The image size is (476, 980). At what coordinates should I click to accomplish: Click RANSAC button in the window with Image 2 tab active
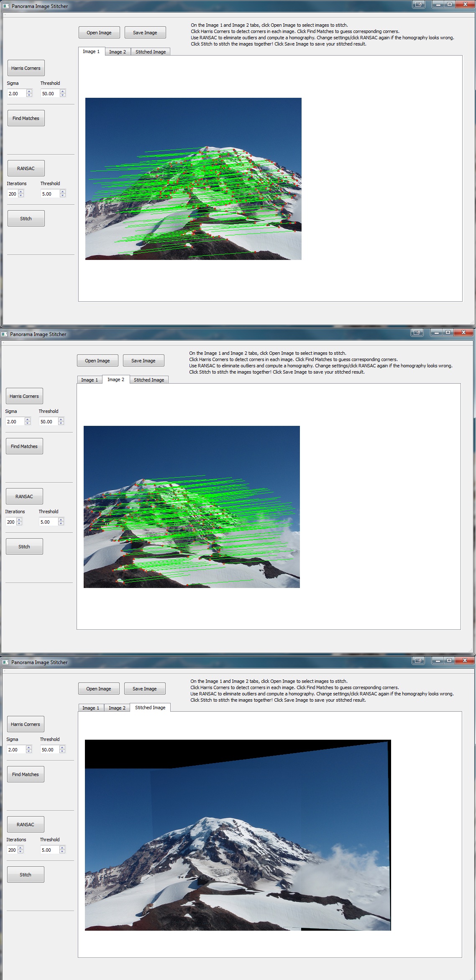point(24,496)
